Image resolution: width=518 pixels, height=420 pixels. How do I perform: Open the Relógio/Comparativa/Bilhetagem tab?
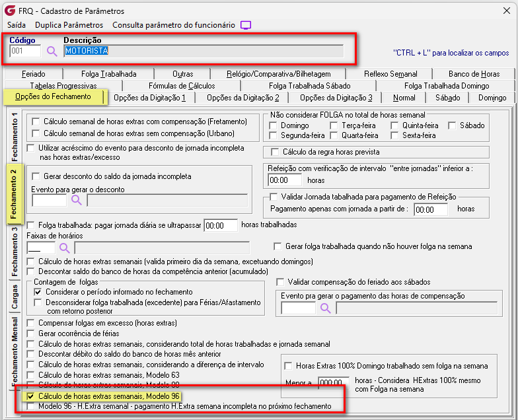click(279, 74)
